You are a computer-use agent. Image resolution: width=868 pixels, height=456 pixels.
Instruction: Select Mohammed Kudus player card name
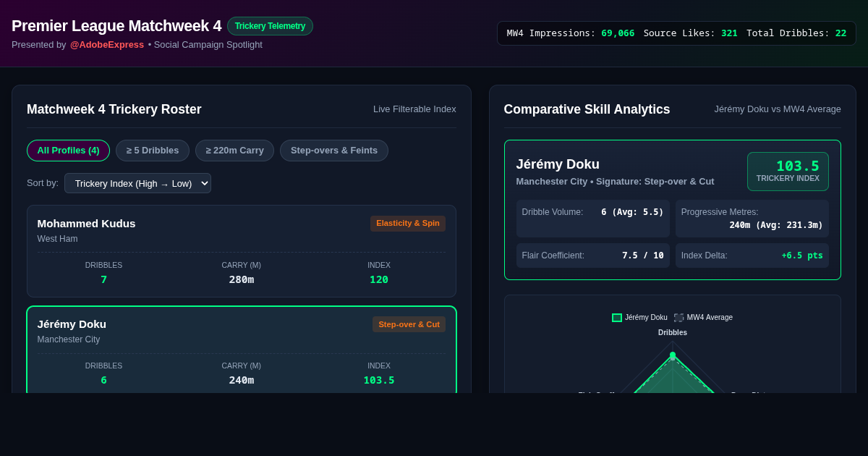[86, 223]
